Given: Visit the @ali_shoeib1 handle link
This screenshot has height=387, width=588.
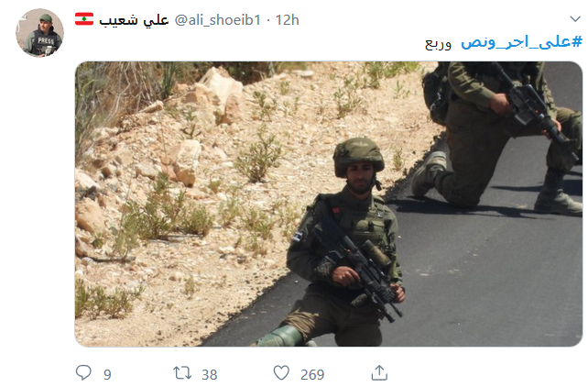Looking at the screenshot, I should click(217, 20).
